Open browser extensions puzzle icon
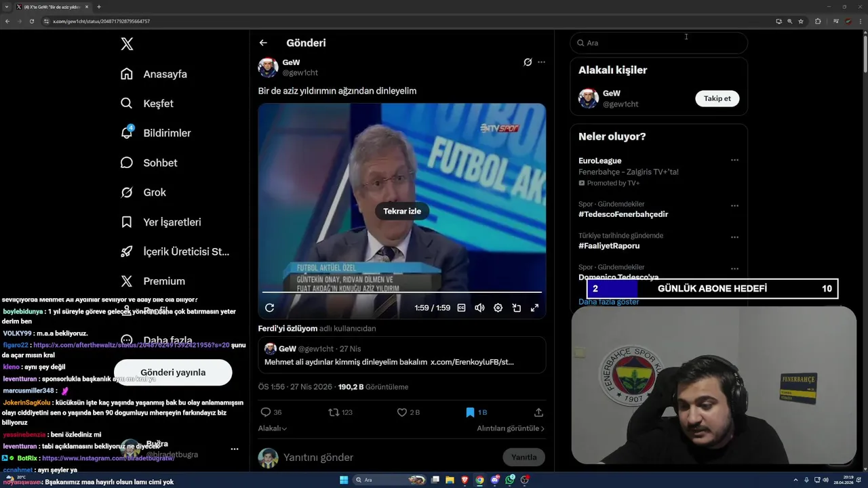The image size is (868, 488). pos(818,21)
